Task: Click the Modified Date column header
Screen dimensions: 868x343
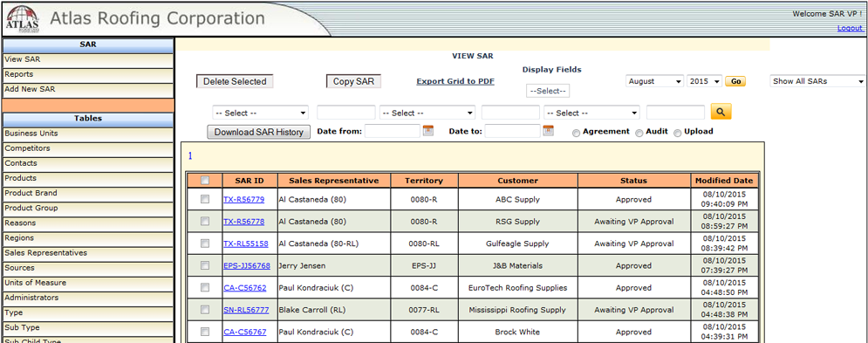Action: click(724, 180)
